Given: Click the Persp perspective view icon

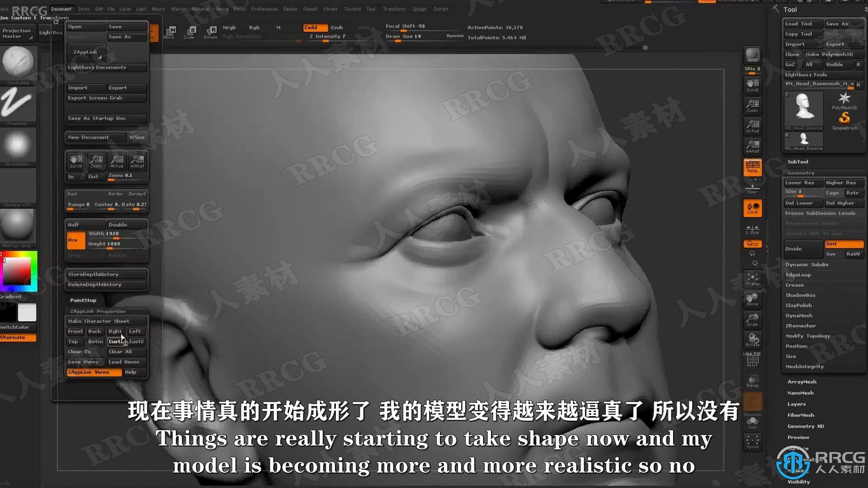Looking at the screenshot, I should pos(752,169).
